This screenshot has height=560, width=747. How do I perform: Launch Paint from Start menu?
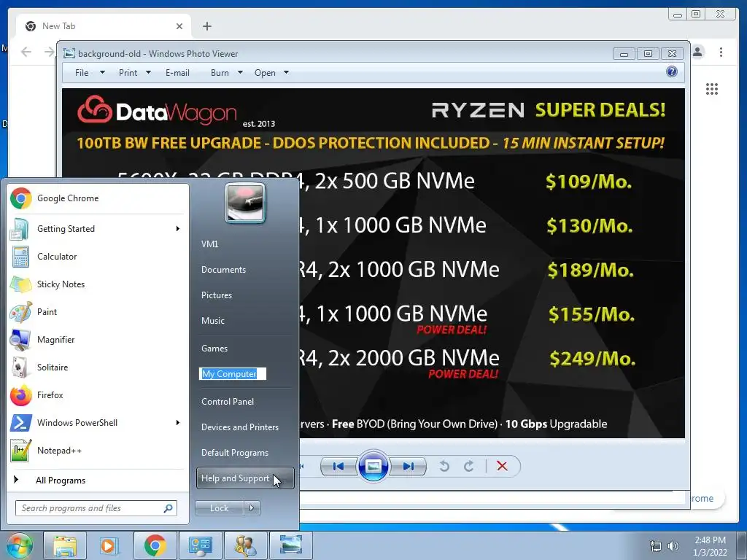point(98,312)
